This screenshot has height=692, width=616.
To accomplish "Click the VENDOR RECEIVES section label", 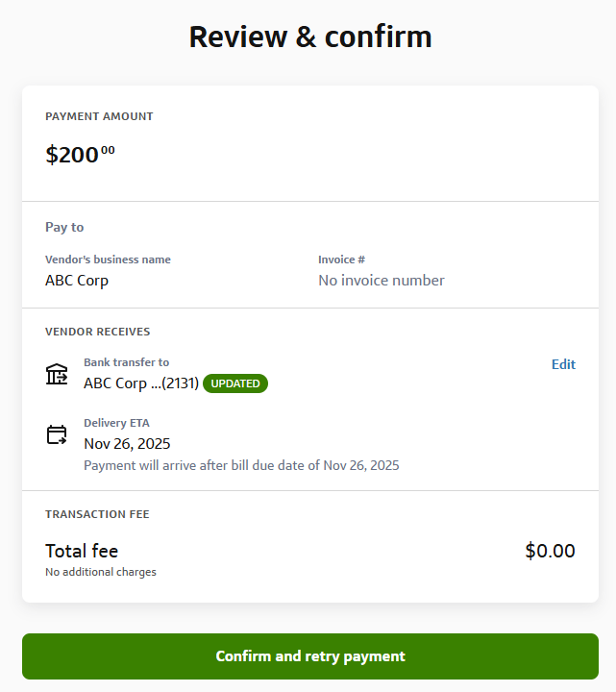I will point(97,332).
